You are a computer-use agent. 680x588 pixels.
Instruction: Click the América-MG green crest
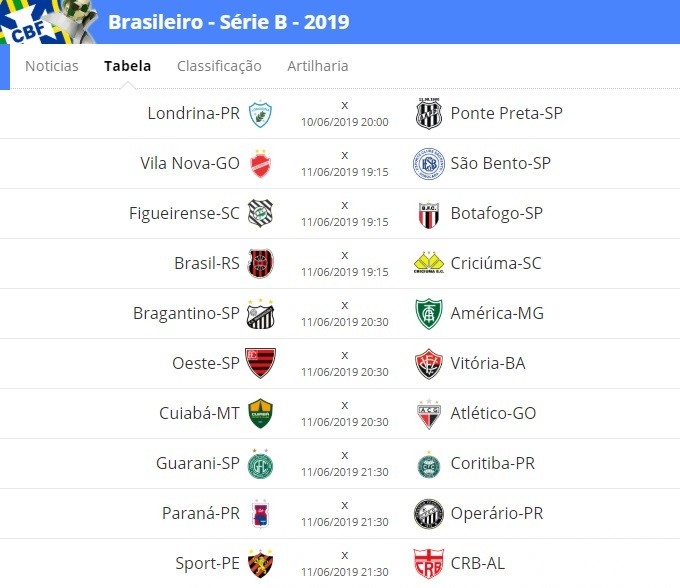tap(428, 314)
